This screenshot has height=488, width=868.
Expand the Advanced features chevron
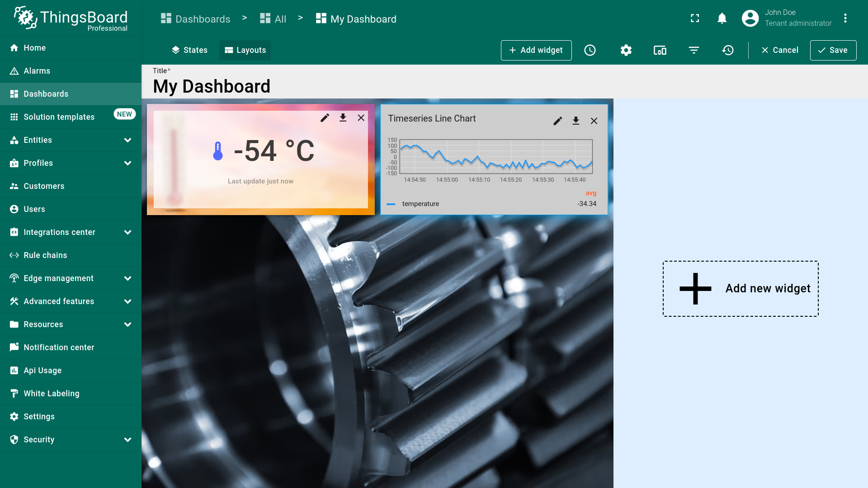[x=127, y=301]
